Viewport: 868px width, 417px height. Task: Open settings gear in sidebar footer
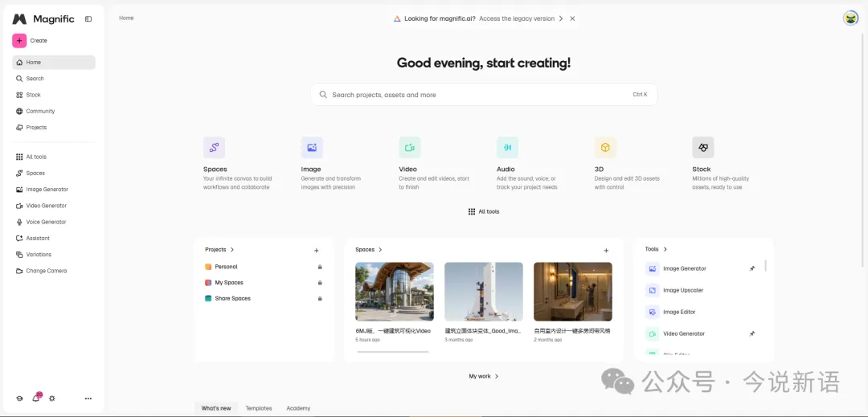[x=52, y=399]
